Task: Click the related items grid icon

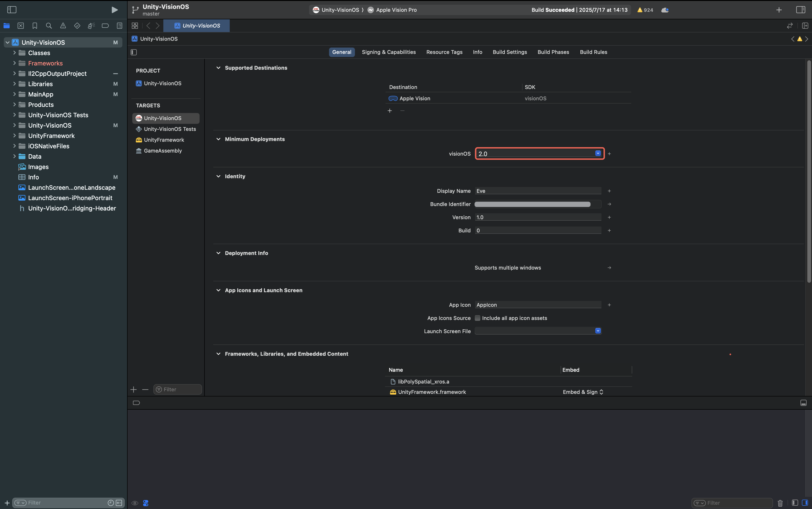Action: [x=135, y=26]
